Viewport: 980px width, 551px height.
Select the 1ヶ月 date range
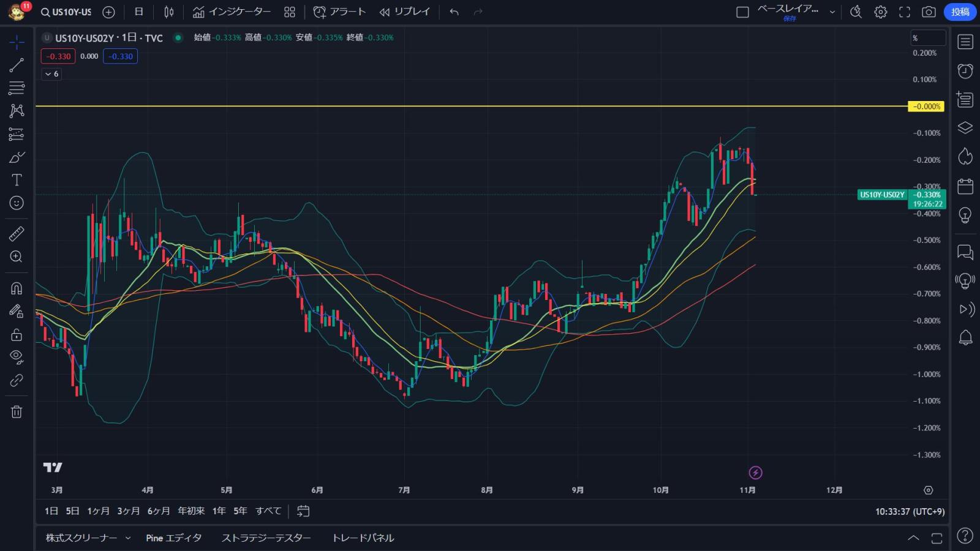tap(98, 511)
